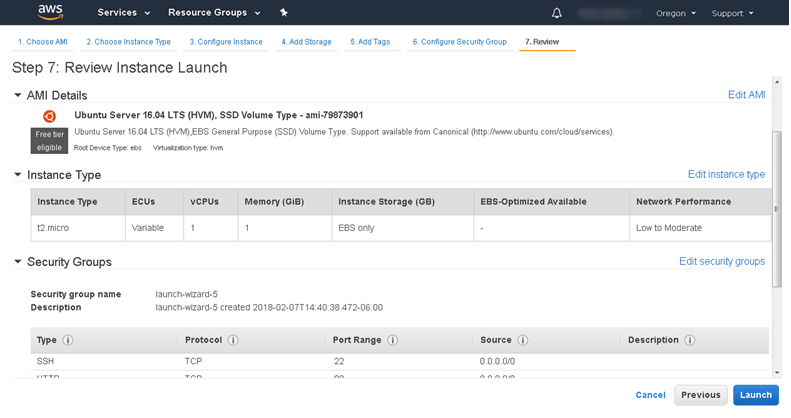This screenshot has height=418, width=791.
Task: Click port 22 in SSH rule
Action: tap(338, 362)
